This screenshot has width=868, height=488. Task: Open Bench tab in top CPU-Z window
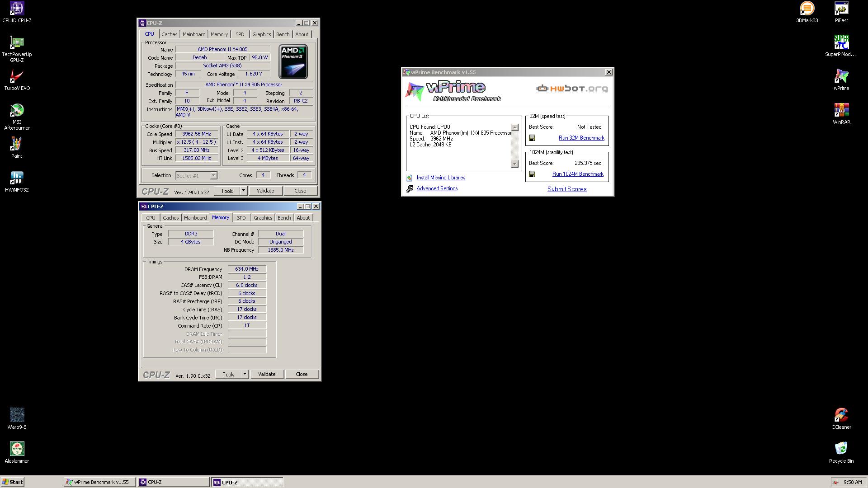[283, 34]
